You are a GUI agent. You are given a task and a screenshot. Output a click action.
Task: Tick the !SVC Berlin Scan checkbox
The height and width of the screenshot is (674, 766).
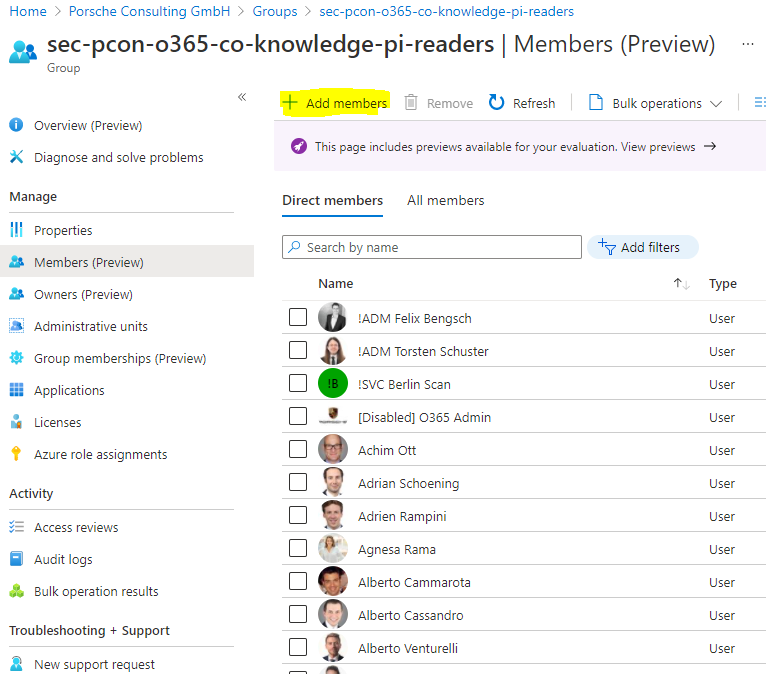click(298, 383)
